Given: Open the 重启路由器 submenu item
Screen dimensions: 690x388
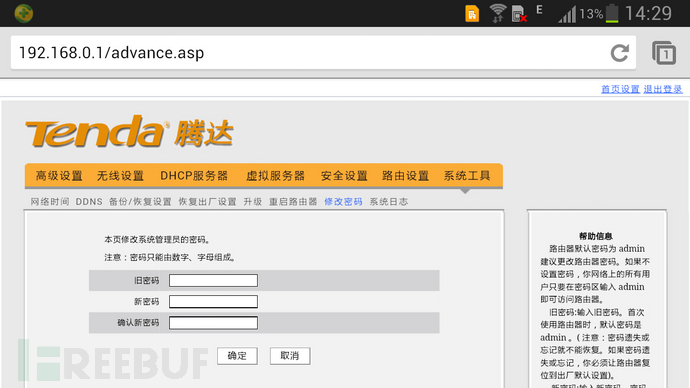Looking at the screenshot, I should [293, 202].
